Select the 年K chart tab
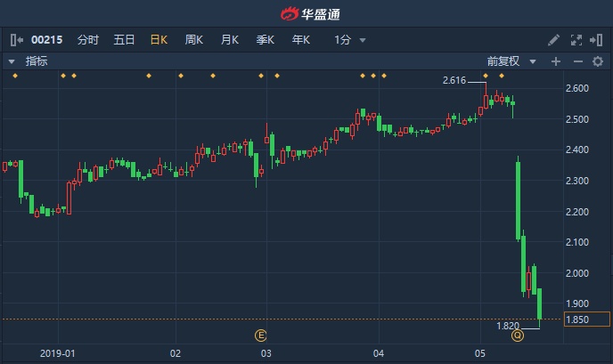Screen dimensions: 613x364 [300, 40]
